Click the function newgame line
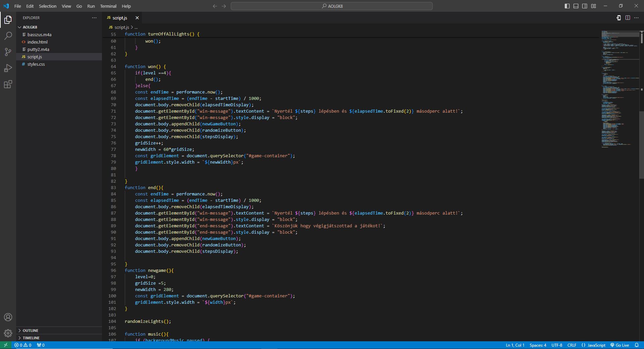644x349 pixels. tap(149, 270)
